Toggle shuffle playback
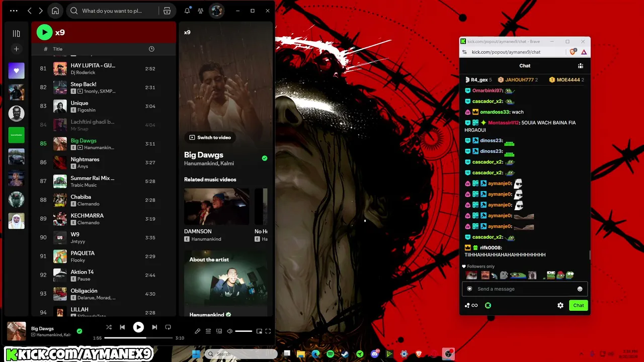Viewport: 644px width, 362px height. coord(109,327)
